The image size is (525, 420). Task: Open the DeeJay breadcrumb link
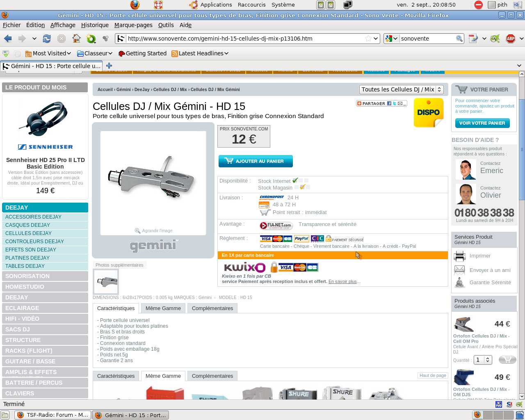142,89
